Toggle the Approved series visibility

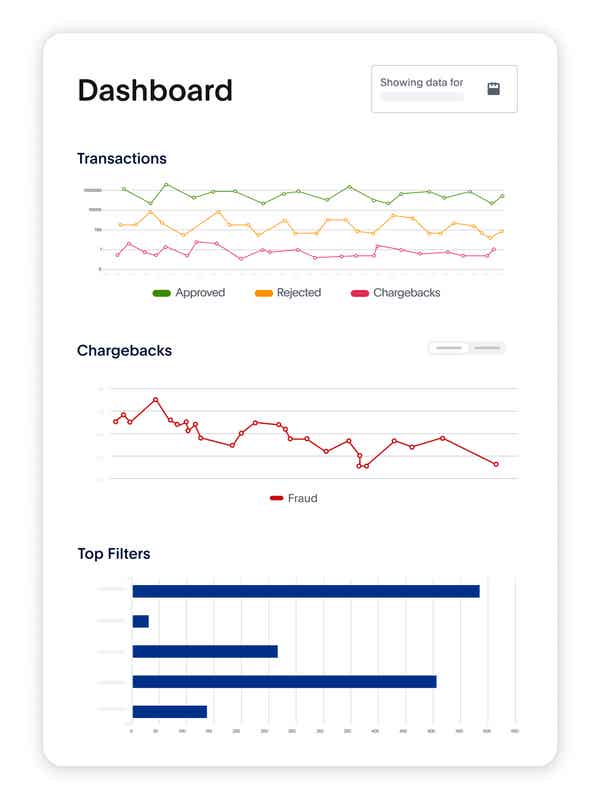coord(190,293)
